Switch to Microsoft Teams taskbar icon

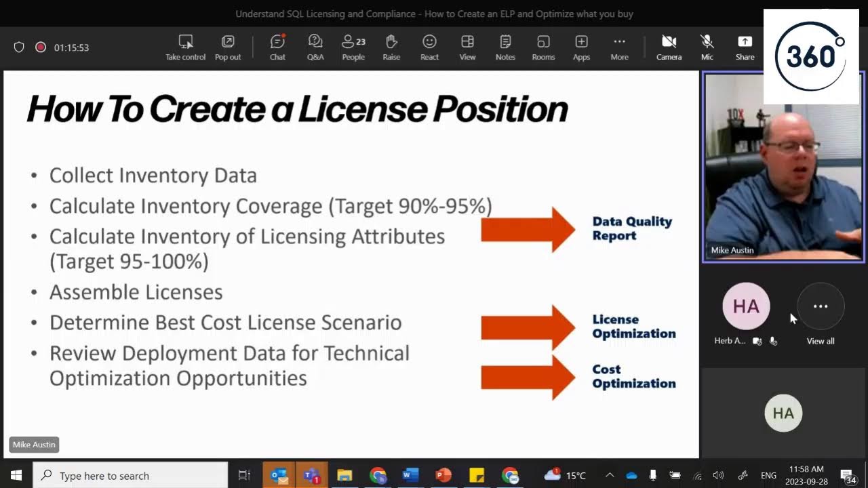click(312, 475)
